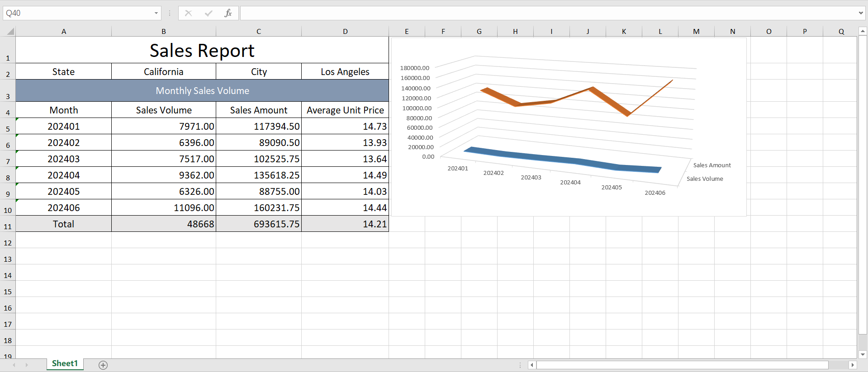
Task: Click the Cancel entry X icon
Action: tap(188, 13)
